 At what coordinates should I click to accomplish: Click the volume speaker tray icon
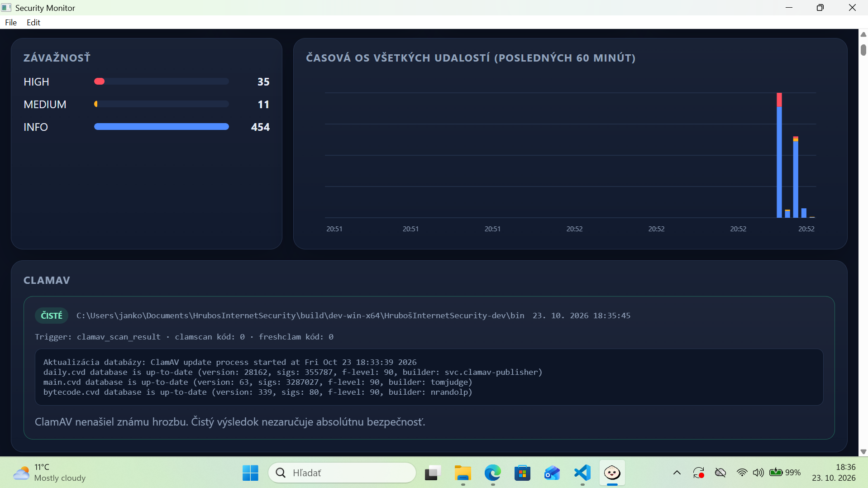pyautogui.click(x=758, y=473)
